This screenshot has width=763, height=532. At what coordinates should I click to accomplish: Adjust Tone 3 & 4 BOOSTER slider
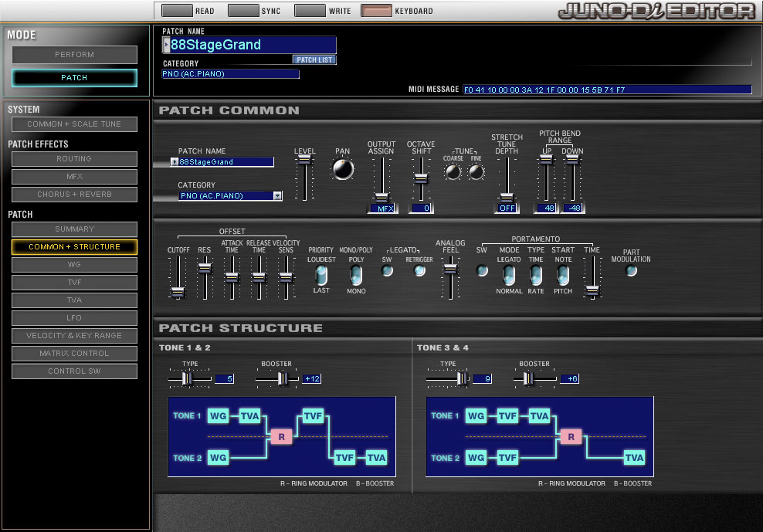point(528,378)
